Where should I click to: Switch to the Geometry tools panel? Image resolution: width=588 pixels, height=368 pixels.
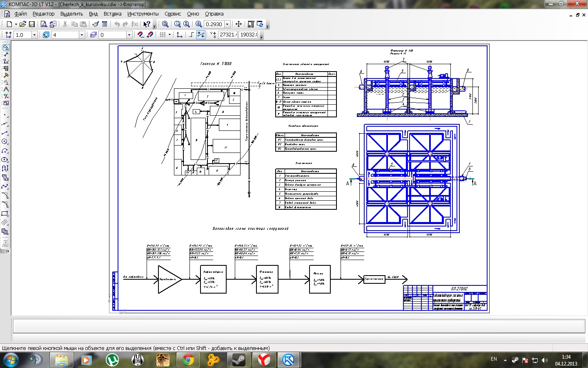(x=6, y=47)
